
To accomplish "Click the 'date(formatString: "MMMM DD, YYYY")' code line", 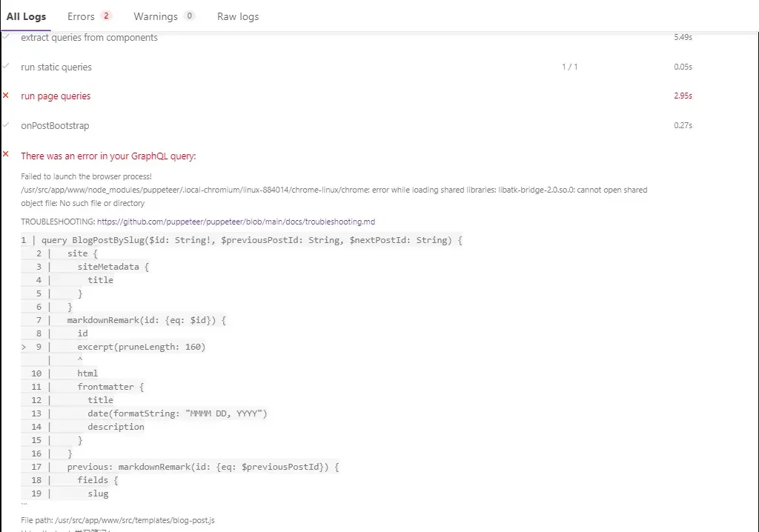I will pos(177,413).
